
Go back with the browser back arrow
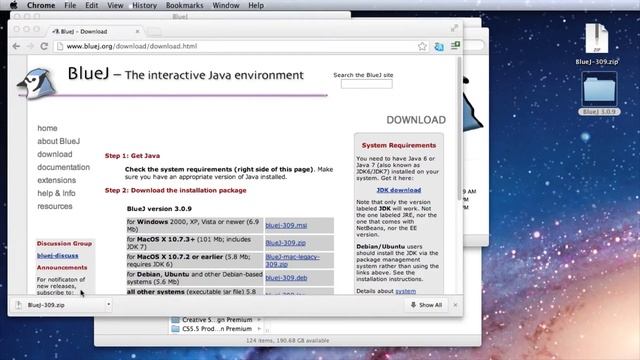point(16,46)
